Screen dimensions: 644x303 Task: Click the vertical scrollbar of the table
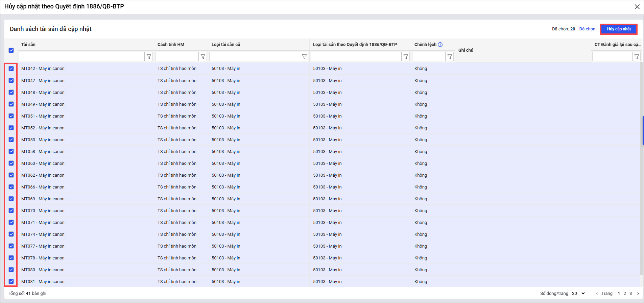coord(641,169)
